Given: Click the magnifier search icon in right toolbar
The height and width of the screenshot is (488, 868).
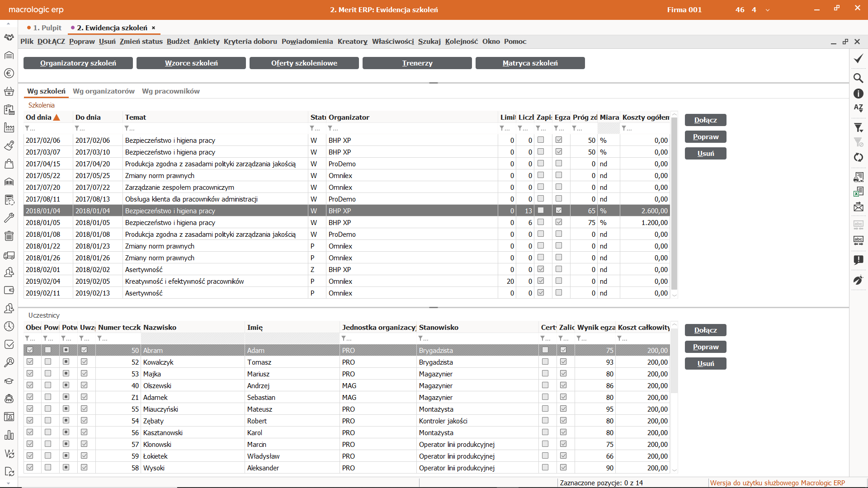Looking at the screenshot, I should click(858, 78).
